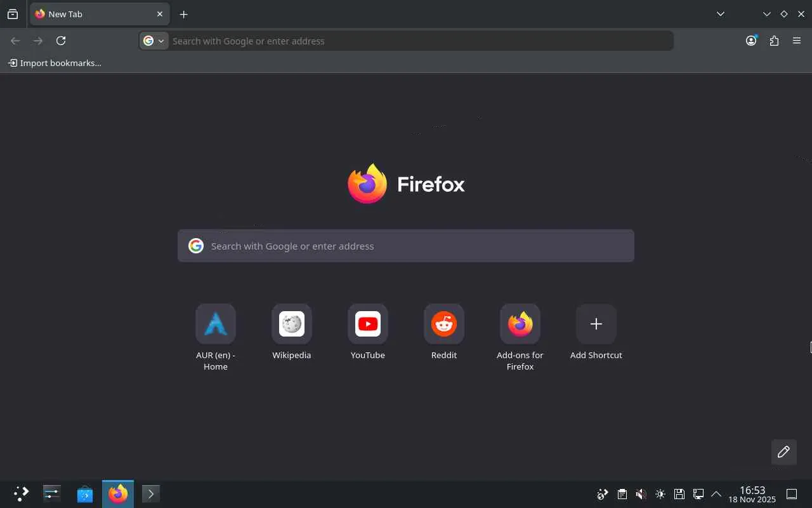Open the Extensions panel

pyautogui.click(x=774, y=41)
